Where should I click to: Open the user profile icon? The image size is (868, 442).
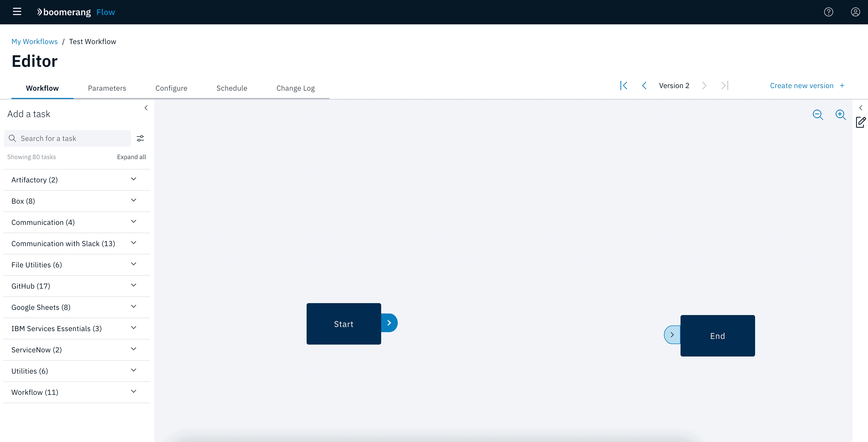coord(856,12)
